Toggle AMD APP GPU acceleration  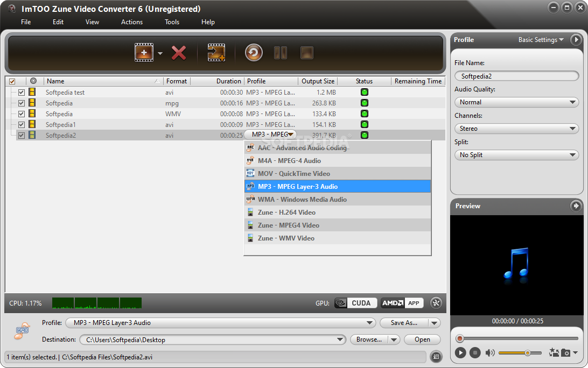(x=402, y=303)
